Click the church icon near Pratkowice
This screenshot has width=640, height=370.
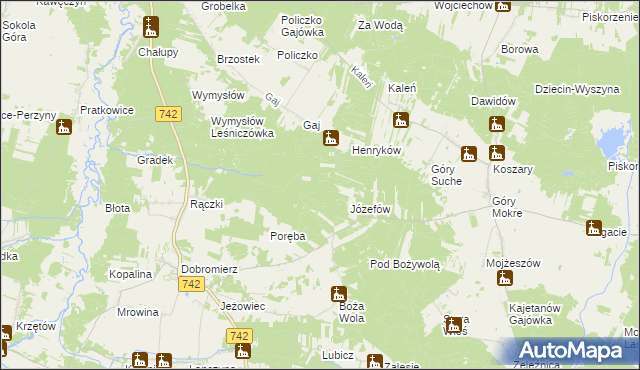tap(64, 127)
